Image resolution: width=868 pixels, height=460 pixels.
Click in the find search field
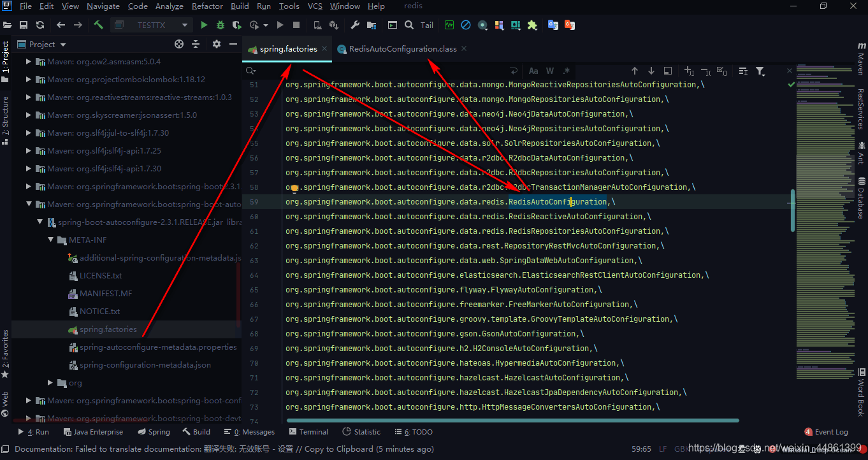(381, 71)
